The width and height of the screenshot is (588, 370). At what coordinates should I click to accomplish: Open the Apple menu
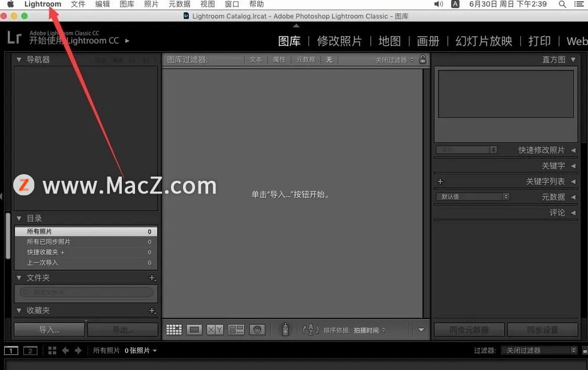pyautogui.click(x=11, y=4)
